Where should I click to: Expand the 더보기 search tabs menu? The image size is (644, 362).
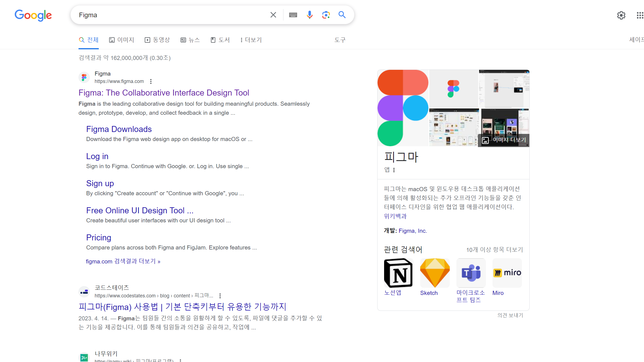tap(251, 40)
